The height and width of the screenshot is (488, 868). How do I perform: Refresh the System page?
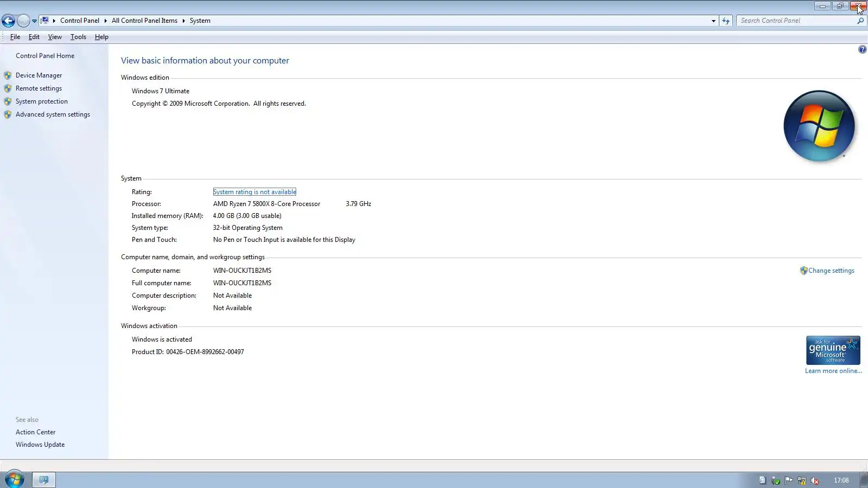(726, 21)
